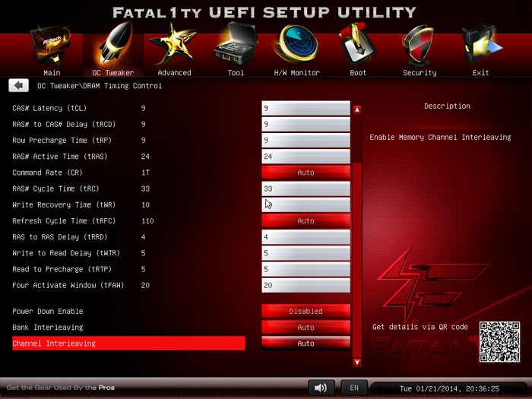This screenshot has width=532, height=399.
Task: Select the Power Down Enable row
Action: tap(128, 311)
